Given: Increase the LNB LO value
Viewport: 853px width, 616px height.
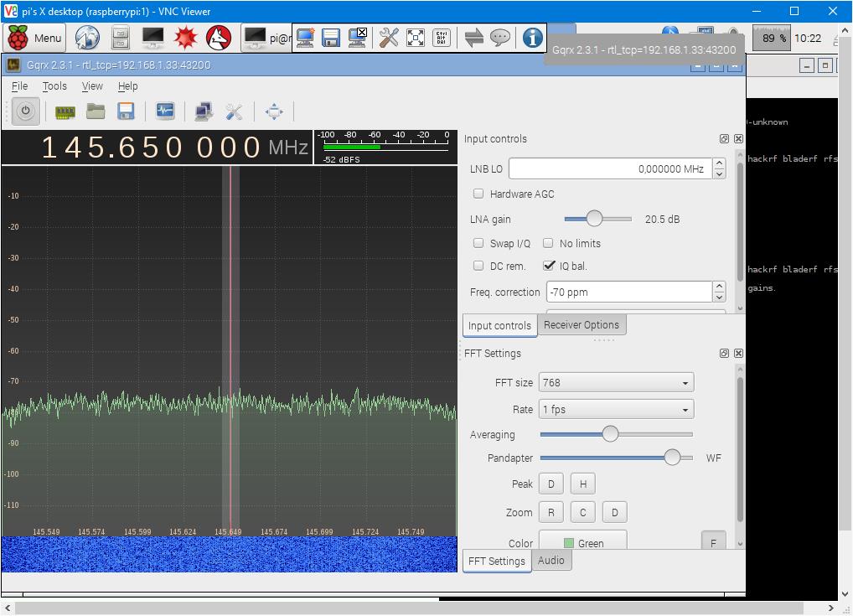Looking at the screenshot, I should [719, 163].
